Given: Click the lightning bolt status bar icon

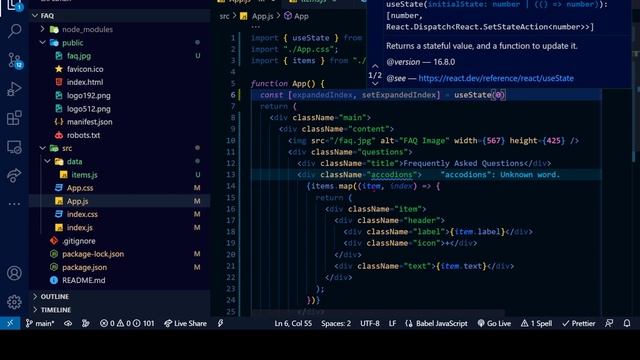Looking at the screenshot, I should point(220,323).
